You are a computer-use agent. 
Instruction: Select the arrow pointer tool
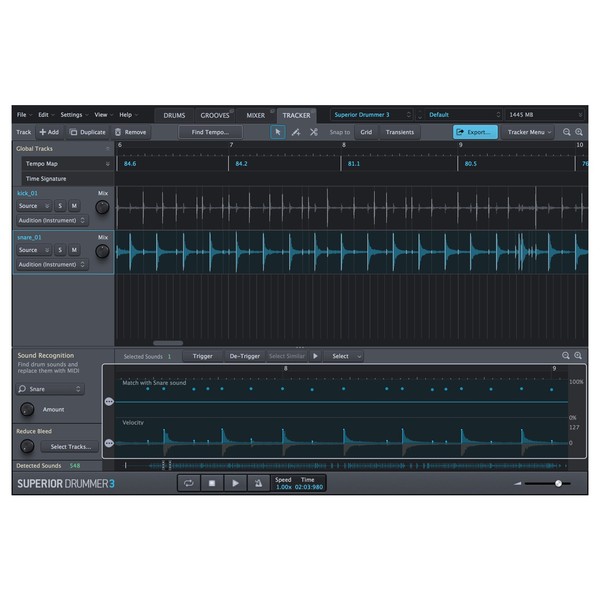click(278, 132)
